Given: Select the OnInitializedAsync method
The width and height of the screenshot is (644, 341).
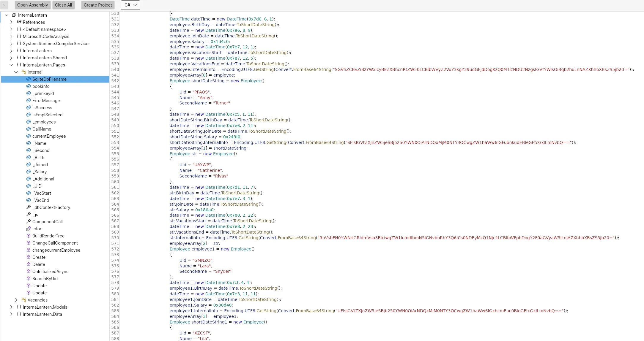Looking at the screenshot, I should [50, 271].
